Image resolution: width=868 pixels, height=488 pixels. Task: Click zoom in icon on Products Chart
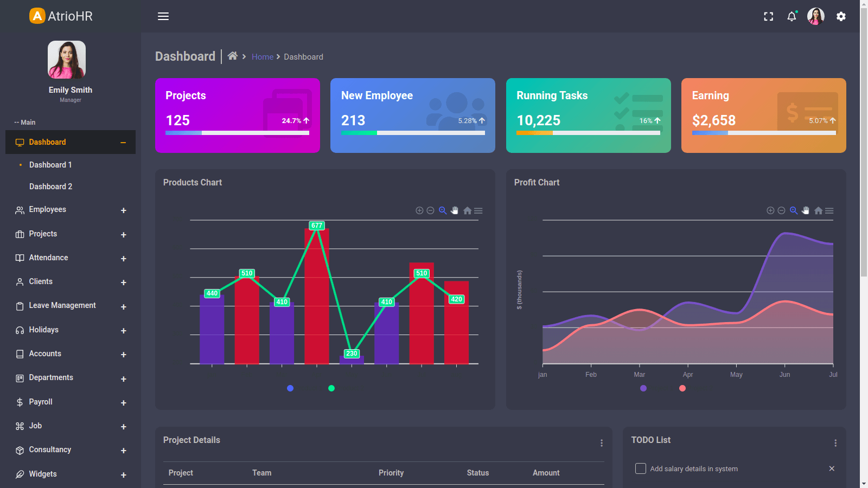coord(419,210)
